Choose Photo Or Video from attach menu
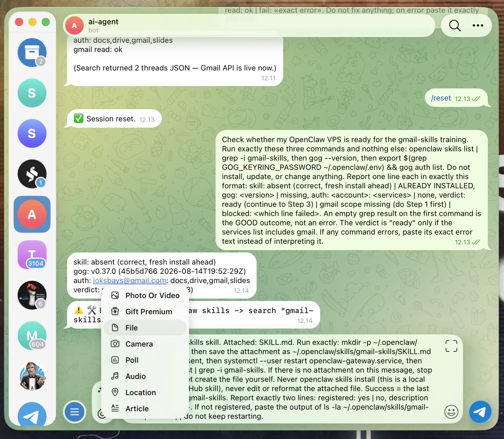This screenshot has height=439, width=504. [145, 295]
